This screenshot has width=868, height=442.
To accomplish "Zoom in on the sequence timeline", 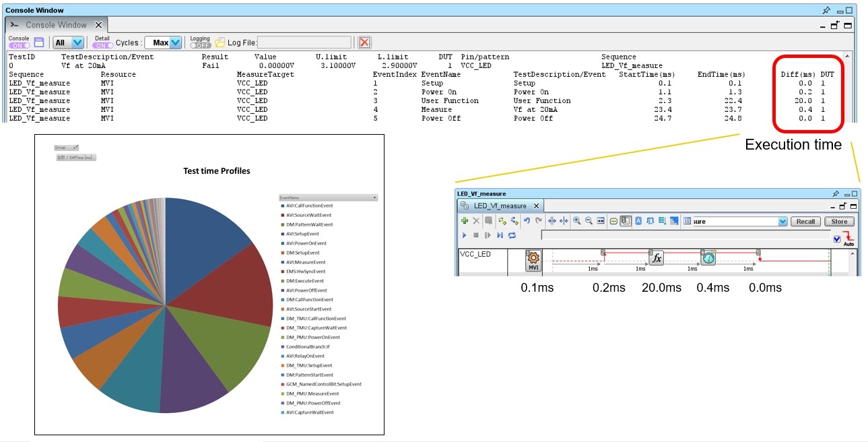I will 577,221.
